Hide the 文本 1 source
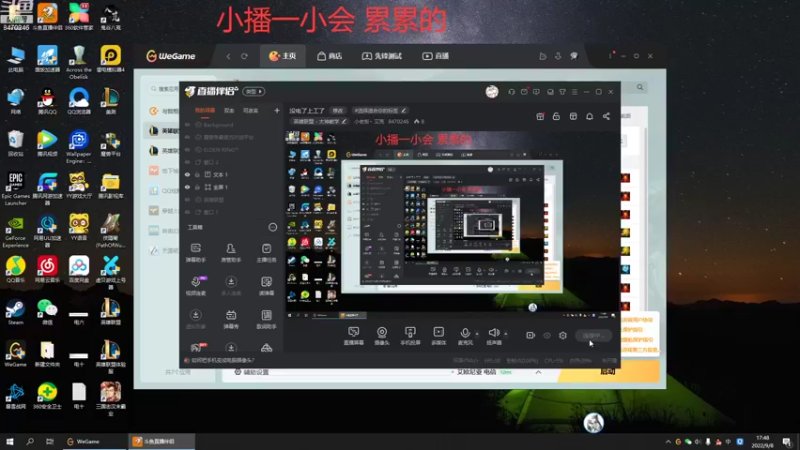 tap(187, 174)
